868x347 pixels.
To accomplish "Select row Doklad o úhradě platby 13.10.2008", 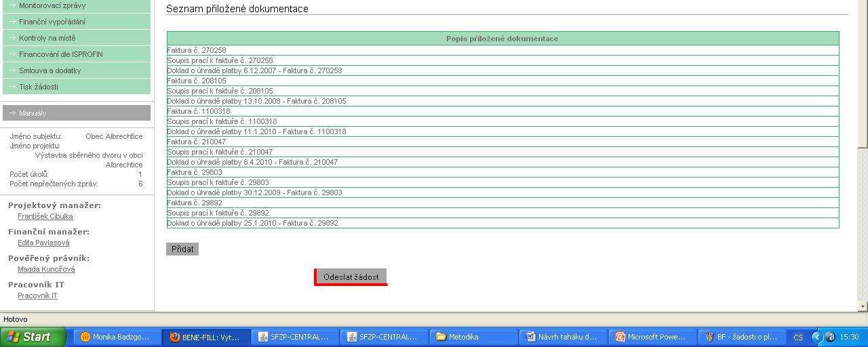I will coord(502,101).
